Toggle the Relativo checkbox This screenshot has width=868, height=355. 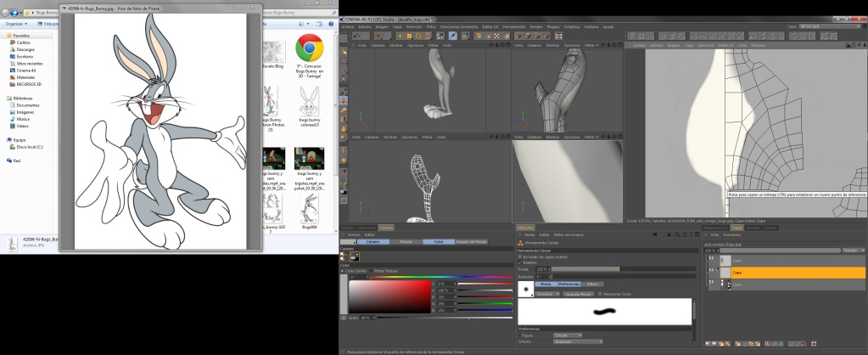pyautogui.click(x=520, y=262)
